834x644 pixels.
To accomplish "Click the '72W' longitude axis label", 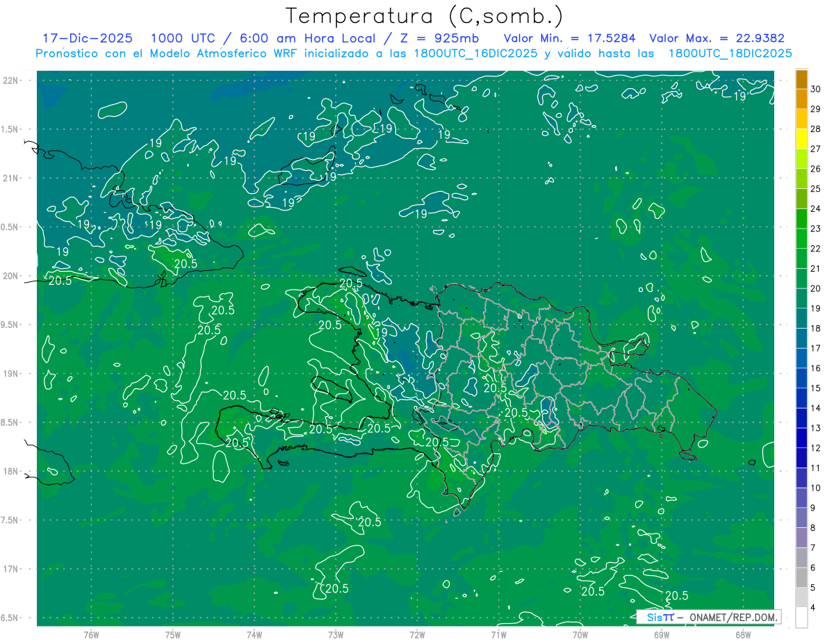I will click(417, 634).
